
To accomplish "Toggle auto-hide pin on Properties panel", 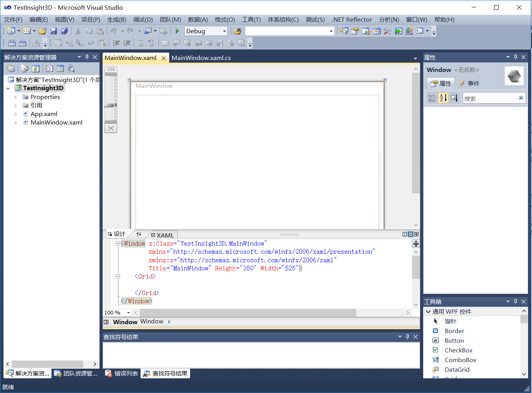I will click(x=515, y=57).
